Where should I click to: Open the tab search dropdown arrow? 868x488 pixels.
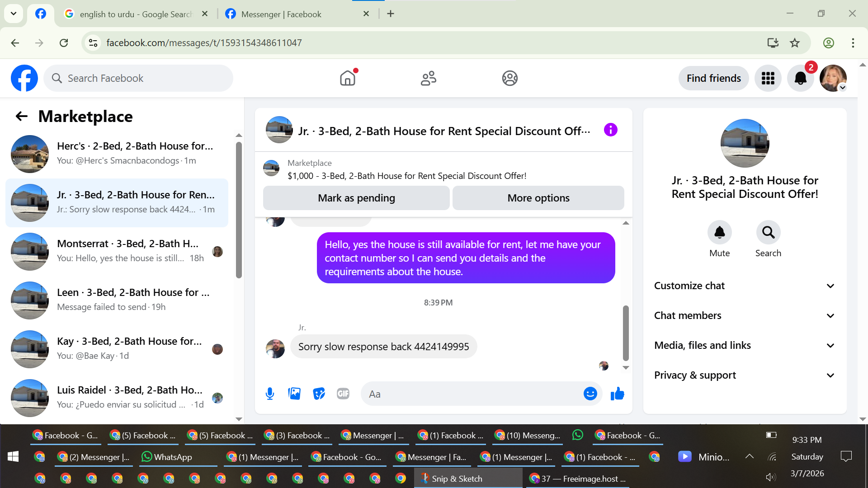[14, 14]
